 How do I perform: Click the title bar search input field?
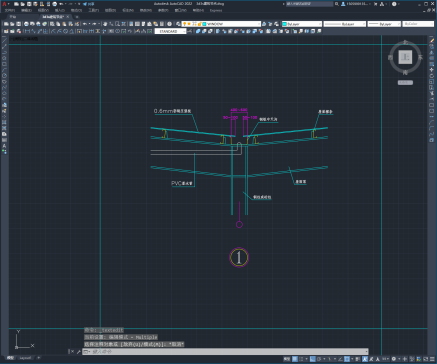(x=310, y=4)
